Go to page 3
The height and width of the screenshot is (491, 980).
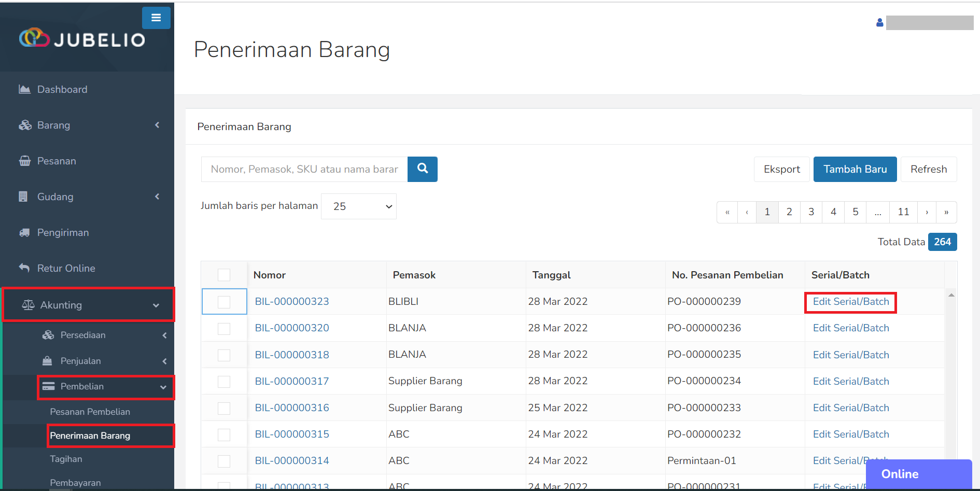(x=811, y=212)
